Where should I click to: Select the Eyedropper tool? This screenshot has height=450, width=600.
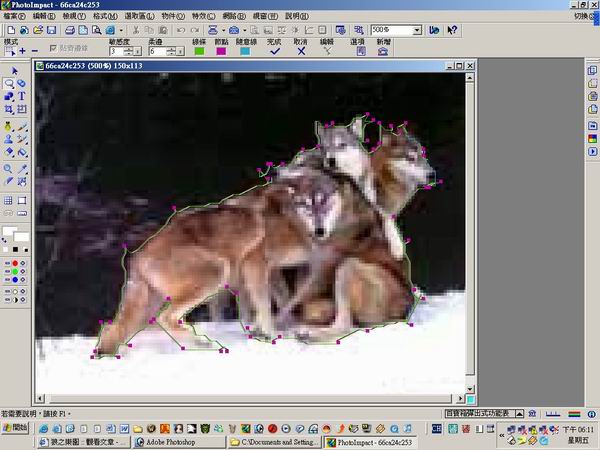(22, 169)
